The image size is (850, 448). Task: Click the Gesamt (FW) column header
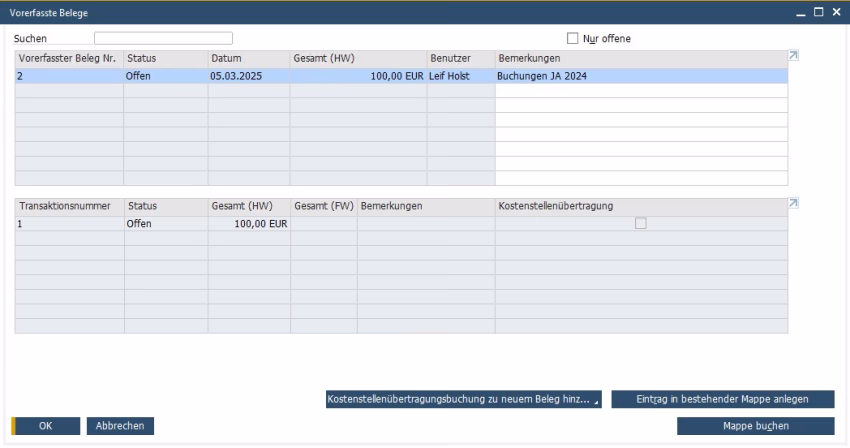pos(323,206)
